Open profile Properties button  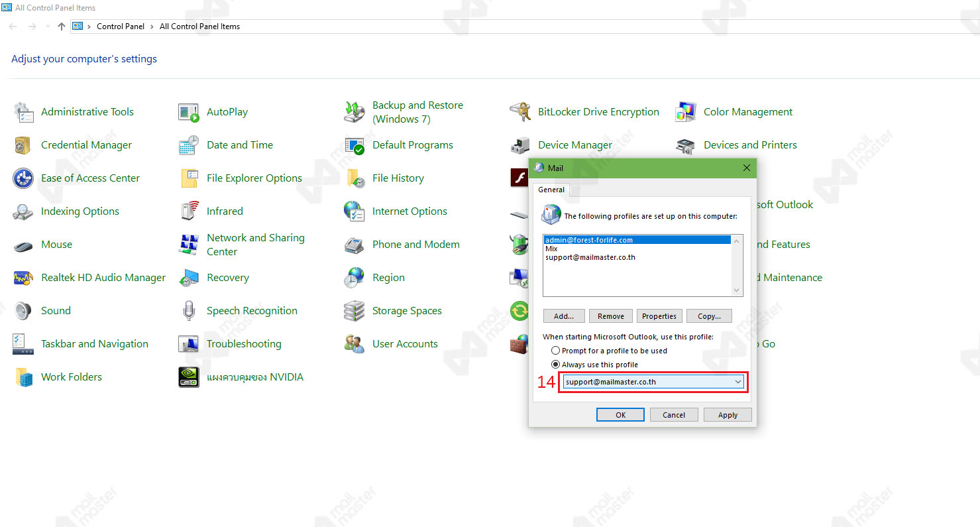(x=659, y=316)
